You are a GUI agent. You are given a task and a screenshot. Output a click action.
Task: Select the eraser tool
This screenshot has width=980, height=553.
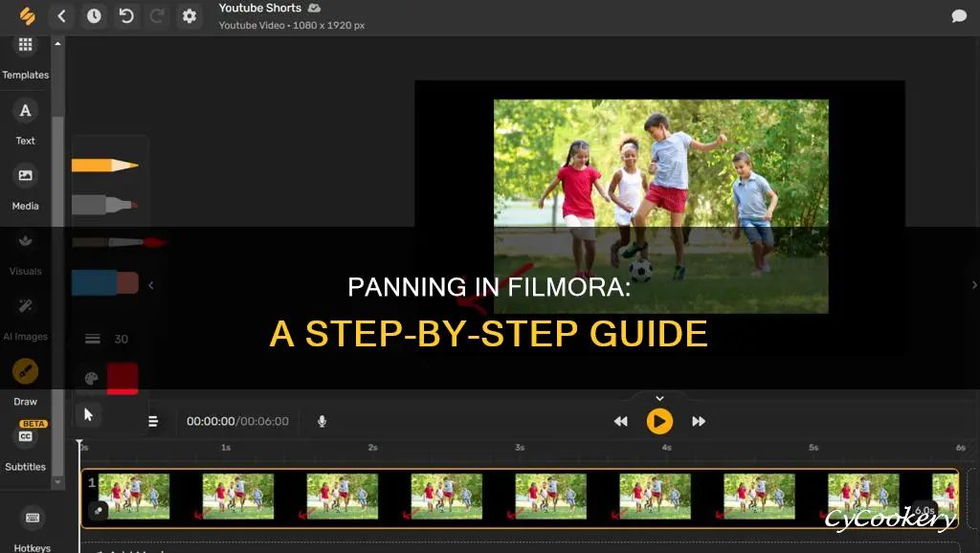point(105,282)
